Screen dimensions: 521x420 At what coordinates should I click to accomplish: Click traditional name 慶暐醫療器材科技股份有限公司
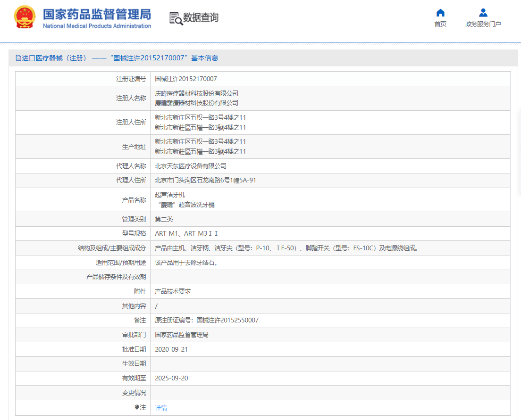(197, 103)
